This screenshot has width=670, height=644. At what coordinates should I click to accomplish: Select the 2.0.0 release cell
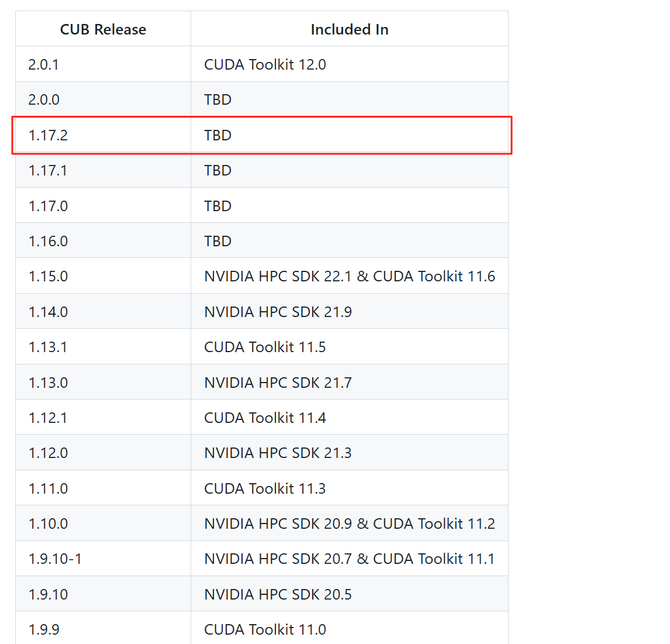coord(103,99)
